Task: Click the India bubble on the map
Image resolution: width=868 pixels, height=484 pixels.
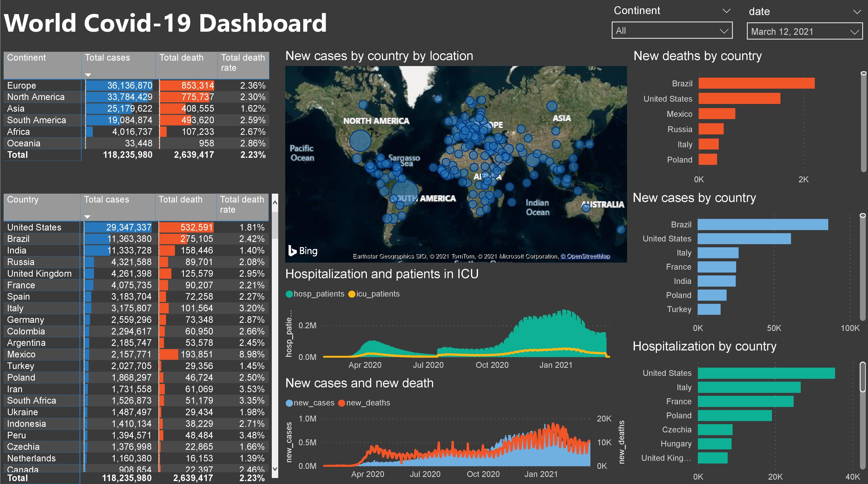Action: point(533,160)
